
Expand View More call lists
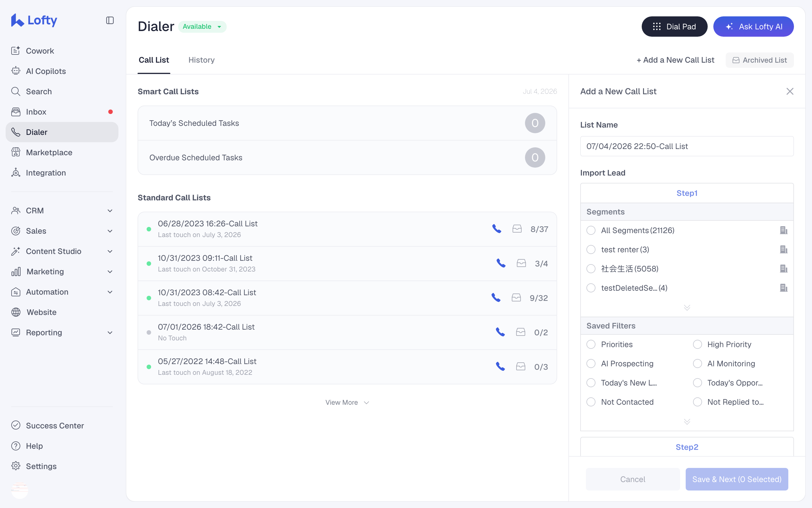347,402
